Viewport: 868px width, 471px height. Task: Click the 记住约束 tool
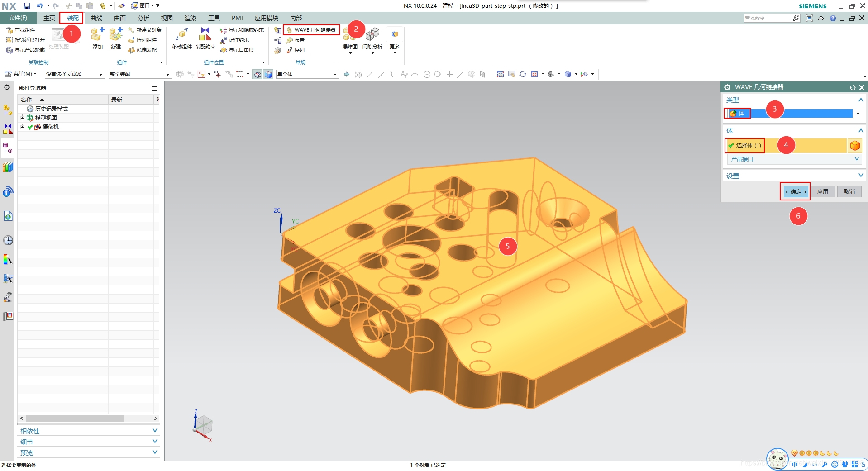(x=234, y=40)
